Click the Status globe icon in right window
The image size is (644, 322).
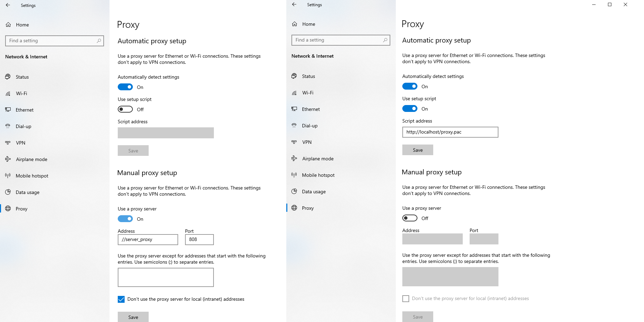294,76
